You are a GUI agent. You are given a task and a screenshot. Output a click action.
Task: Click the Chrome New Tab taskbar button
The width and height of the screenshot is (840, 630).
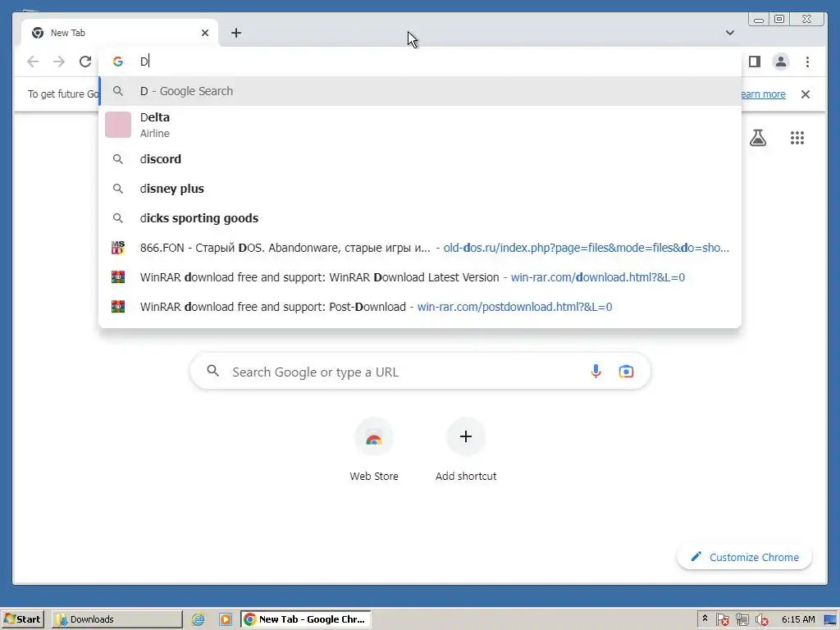305,619
